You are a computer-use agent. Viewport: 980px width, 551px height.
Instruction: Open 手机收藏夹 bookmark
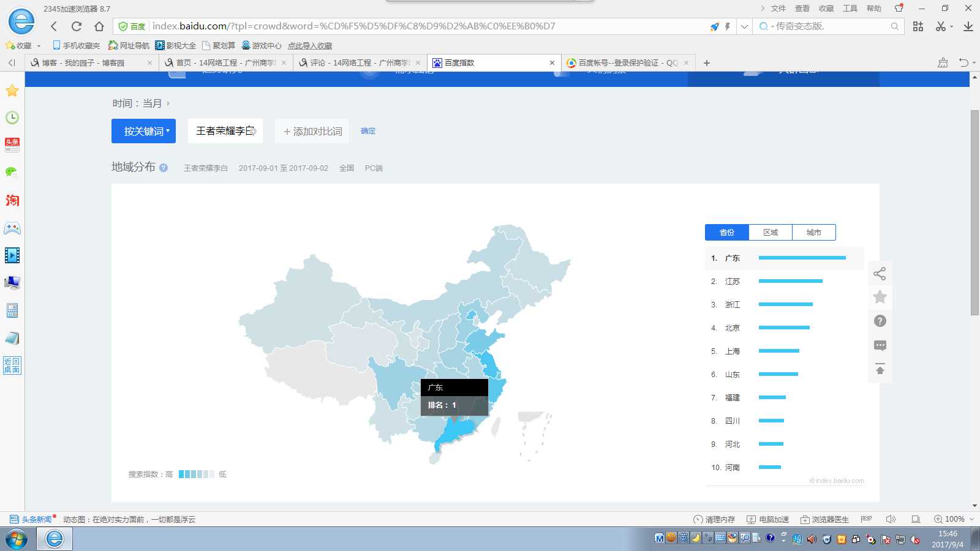tap(76, 46)
